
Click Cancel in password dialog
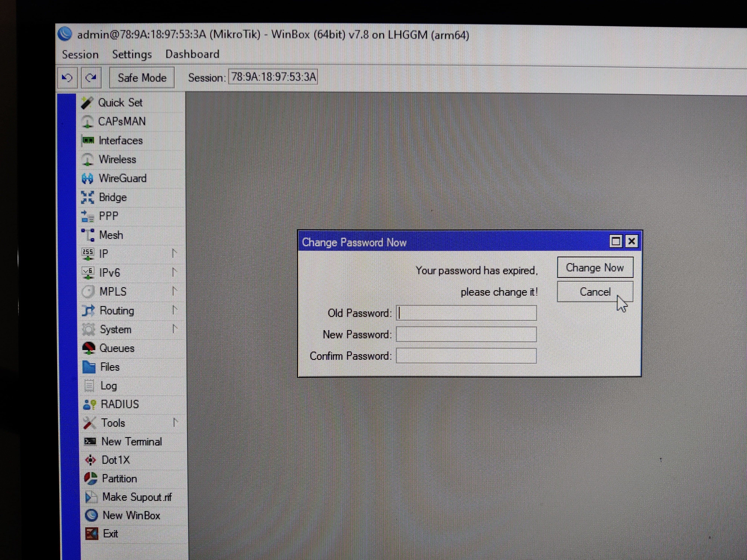coord(595,292)
